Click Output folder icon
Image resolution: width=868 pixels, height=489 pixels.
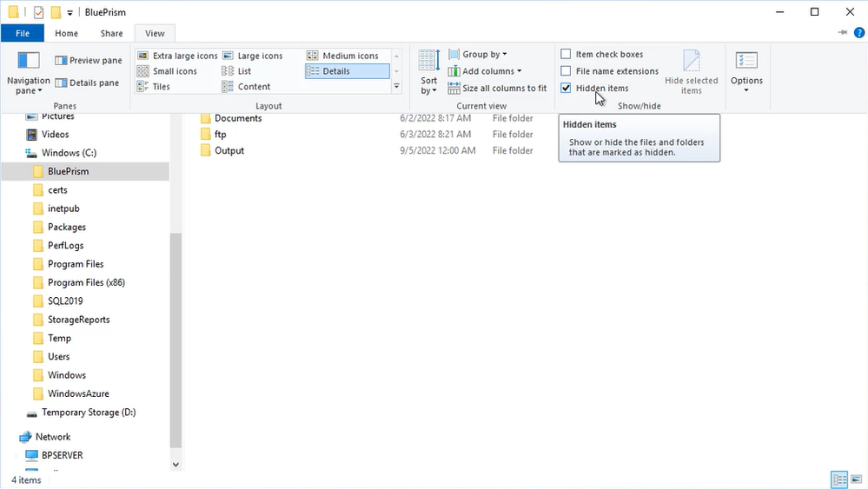tap(205, 150)
